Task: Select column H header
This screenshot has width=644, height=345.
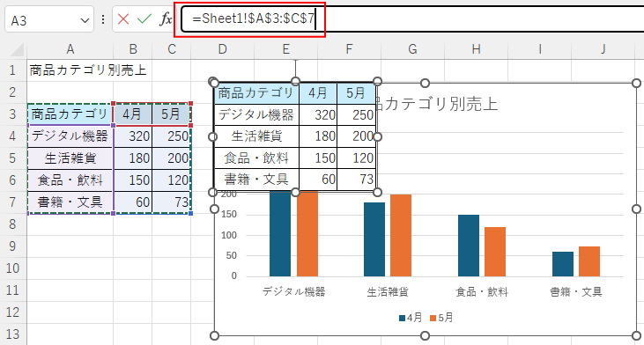Action: [x=476, y=49]
